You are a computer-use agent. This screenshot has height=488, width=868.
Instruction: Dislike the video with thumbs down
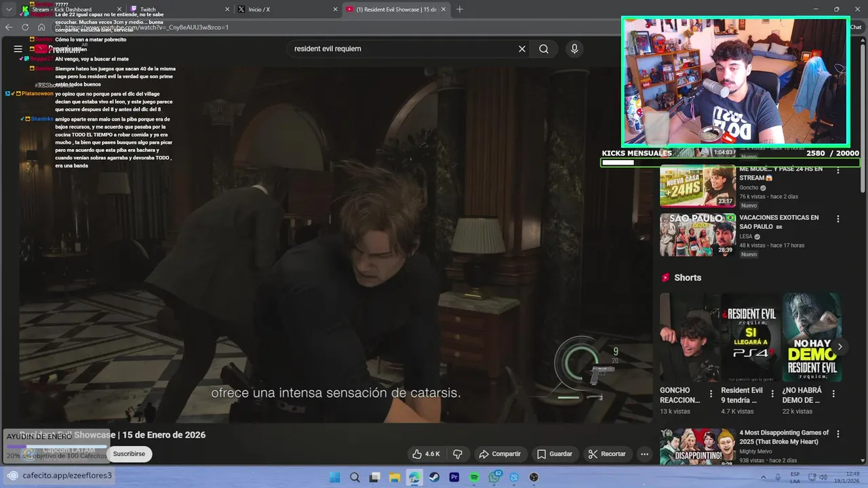(458, 454)
